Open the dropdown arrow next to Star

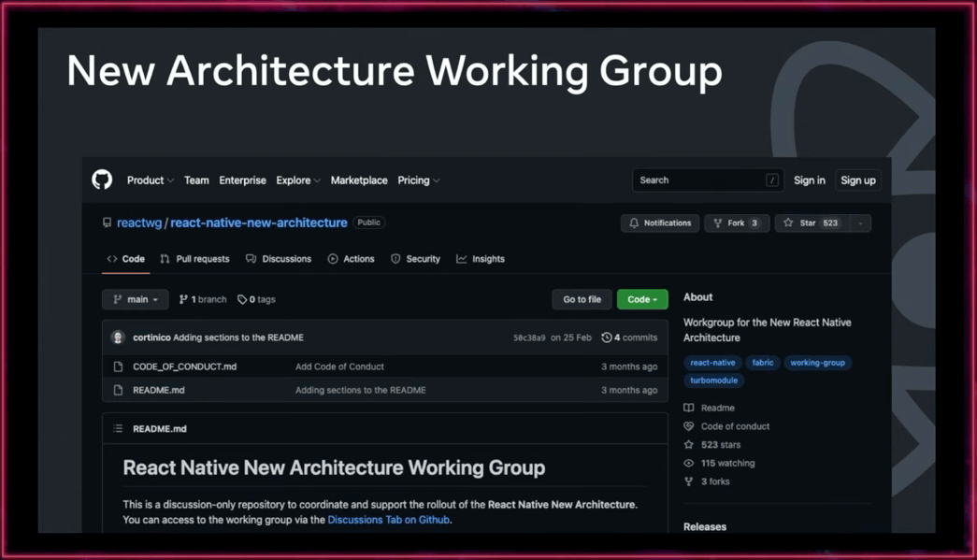click(x=860, y=223)
